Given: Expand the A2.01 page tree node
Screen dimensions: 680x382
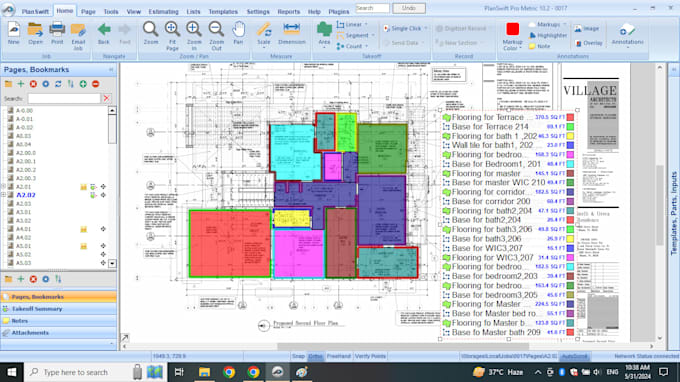Looking at the screenshot, I should coord(4,187).
